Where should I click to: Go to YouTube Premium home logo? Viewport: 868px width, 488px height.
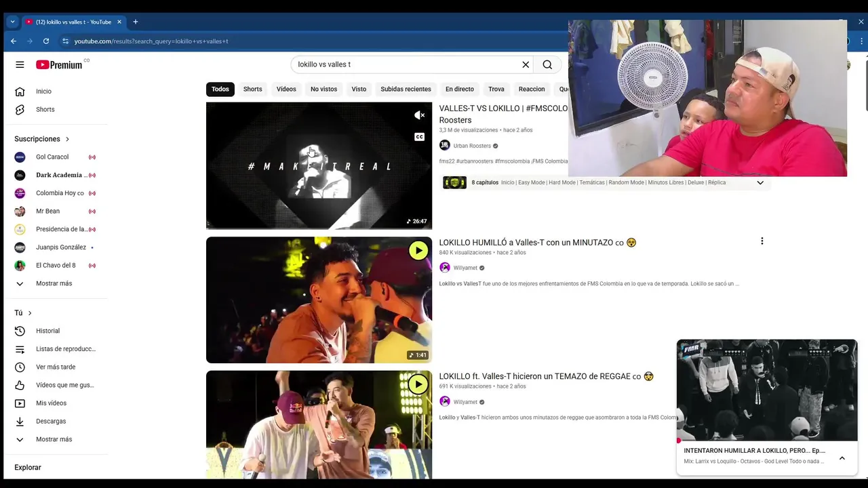point(60,64)
